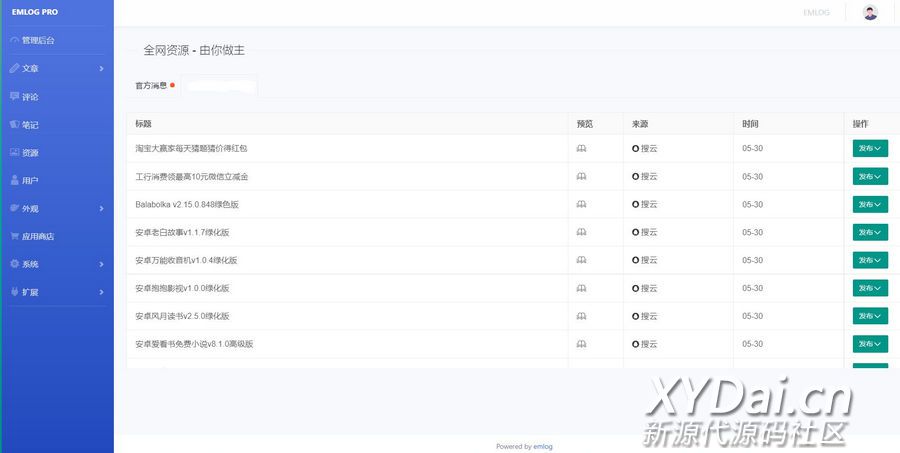Open 用户 management in the sidebar
This screenshot has height=453, width=900.
(x=30, y=181)
